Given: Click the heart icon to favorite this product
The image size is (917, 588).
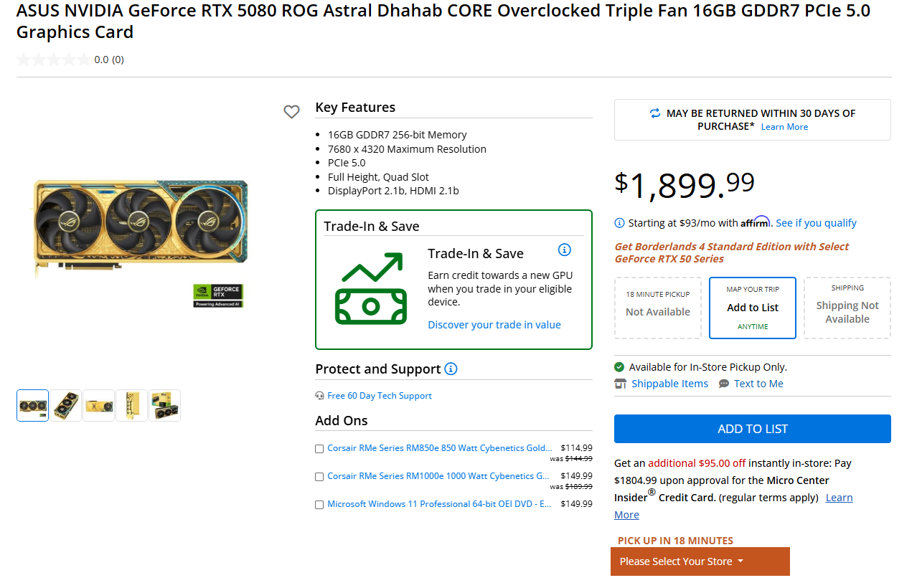Looking at the screenshot, I should click(x=291, y=112).
